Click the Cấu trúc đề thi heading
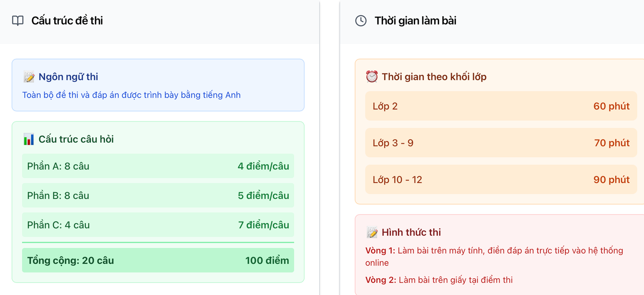 point(67,21)
